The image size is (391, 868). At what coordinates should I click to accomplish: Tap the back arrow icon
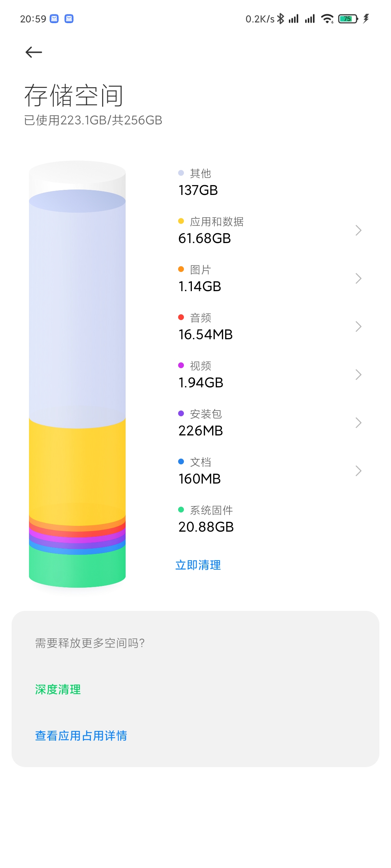pos(34,52)
